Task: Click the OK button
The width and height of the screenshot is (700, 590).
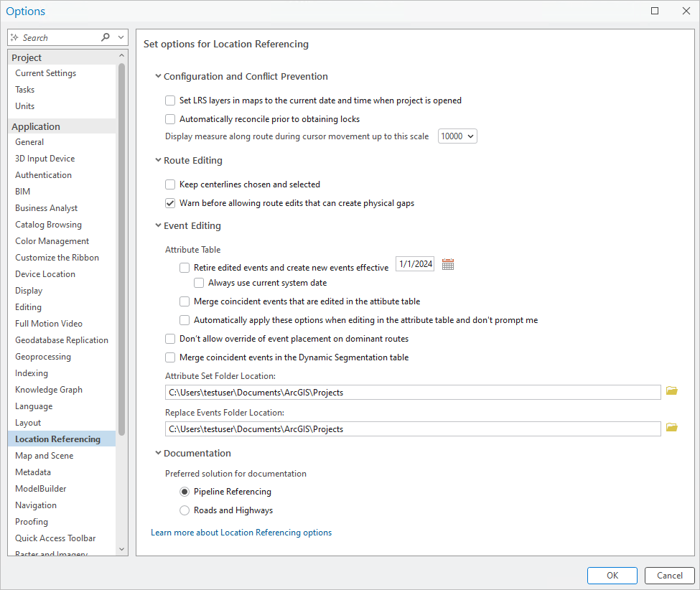Action: (612, 575)
